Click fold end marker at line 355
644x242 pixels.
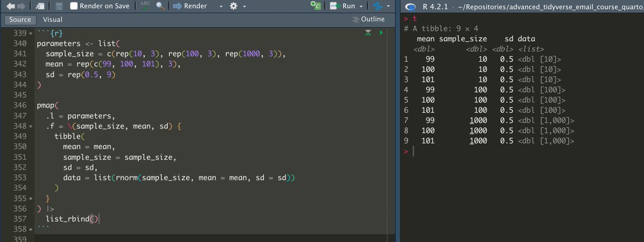coord(31,199)
